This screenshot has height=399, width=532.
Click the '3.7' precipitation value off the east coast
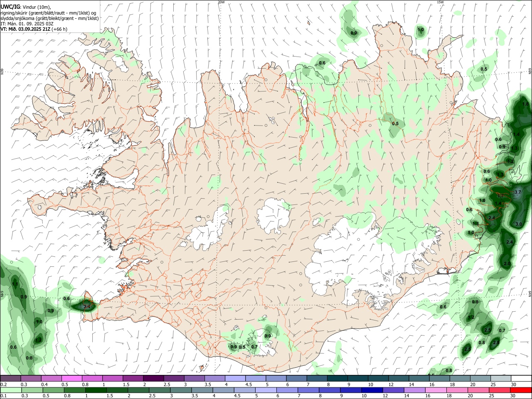518,192
